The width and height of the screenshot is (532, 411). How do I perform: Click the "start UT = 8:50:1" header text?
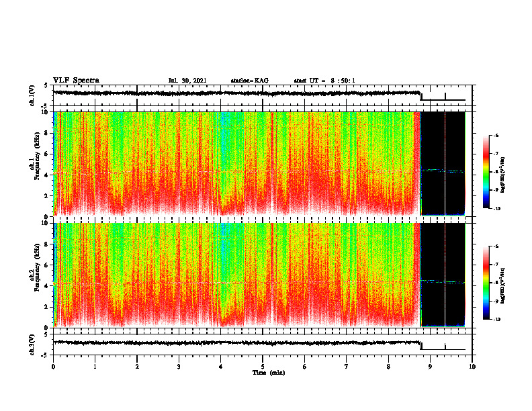pyautogui.click(x=324, y=81)
